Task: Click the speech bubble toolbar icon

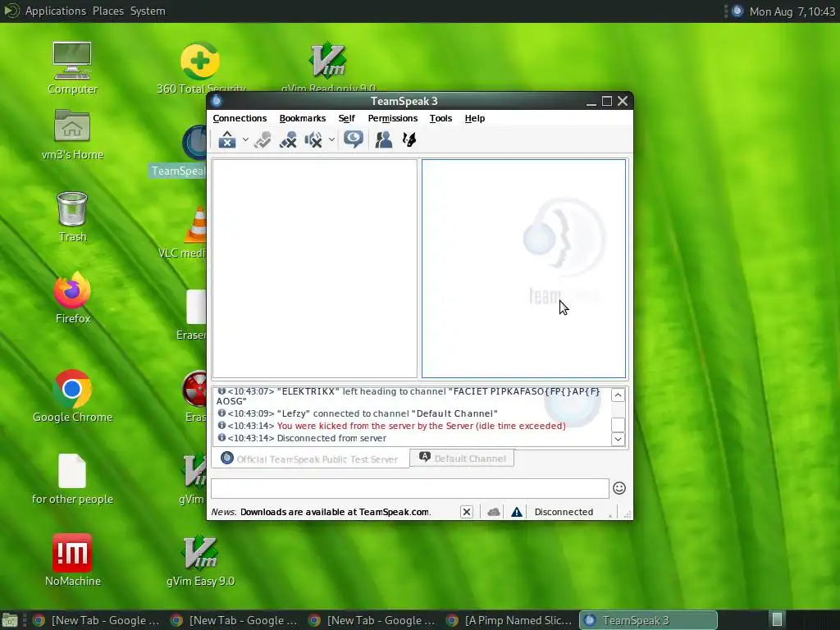Action: click(x=354, y=139)
